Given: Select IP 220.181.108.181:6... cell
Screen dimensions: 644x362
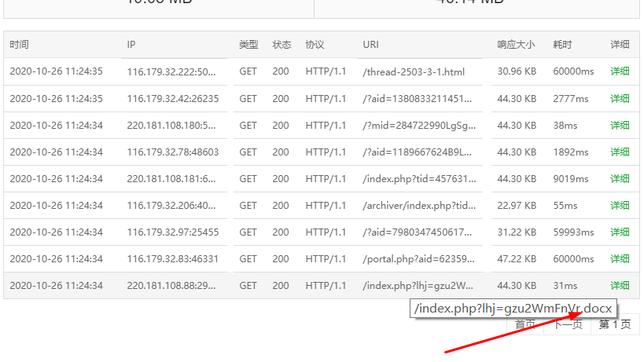Looking at the screenshot, I should click(x=171, y=179).
